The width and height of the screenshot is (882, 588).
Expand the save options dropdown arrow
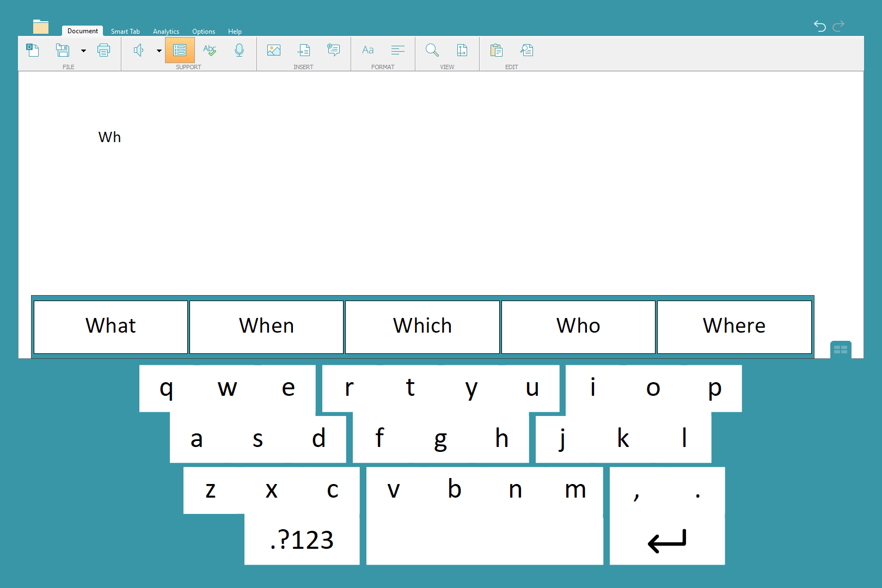click(x=83, y=51)
